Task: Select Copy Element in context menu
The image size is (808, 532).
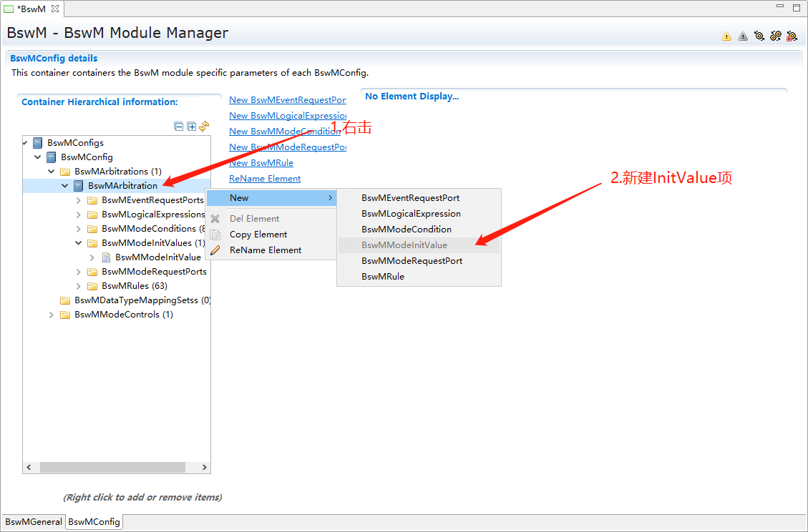Action: click(258, 235)
